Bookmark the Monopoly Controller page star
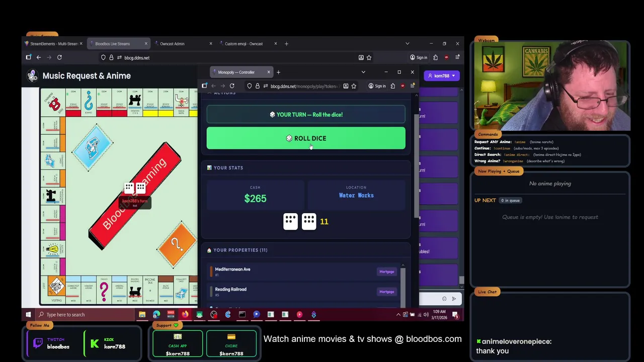 pyautogui.click(x=354, y=86)
